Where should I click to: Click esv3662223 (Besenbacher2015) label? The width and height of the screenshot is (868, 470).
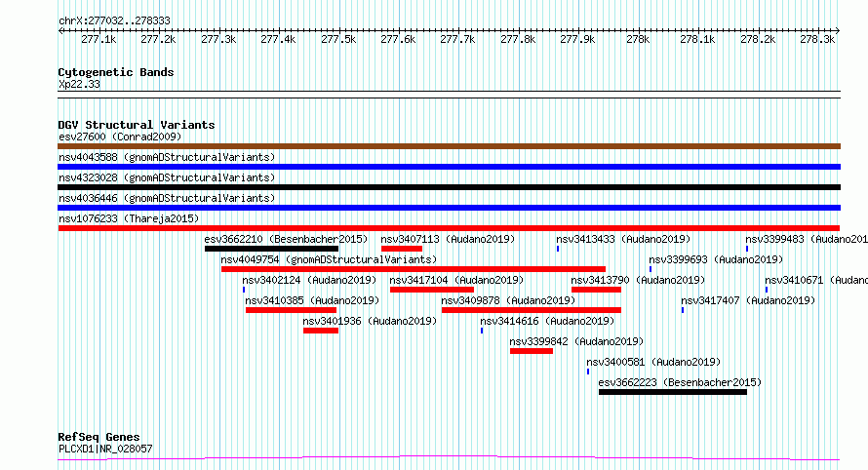(681, 382)
